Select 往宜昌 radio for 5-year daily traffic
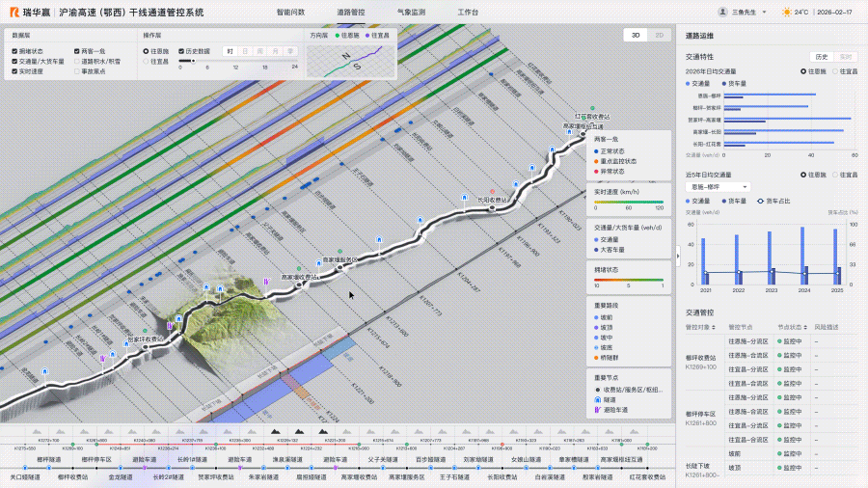This screenshot has height=488, width=868. pos(835,175)
